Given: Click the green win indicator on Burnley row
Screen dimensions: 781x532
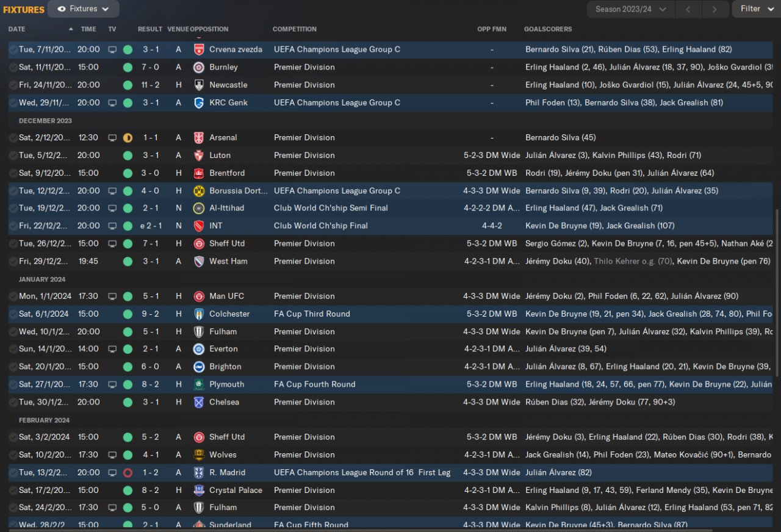Looking at the screenshot, I should point(128,67).
